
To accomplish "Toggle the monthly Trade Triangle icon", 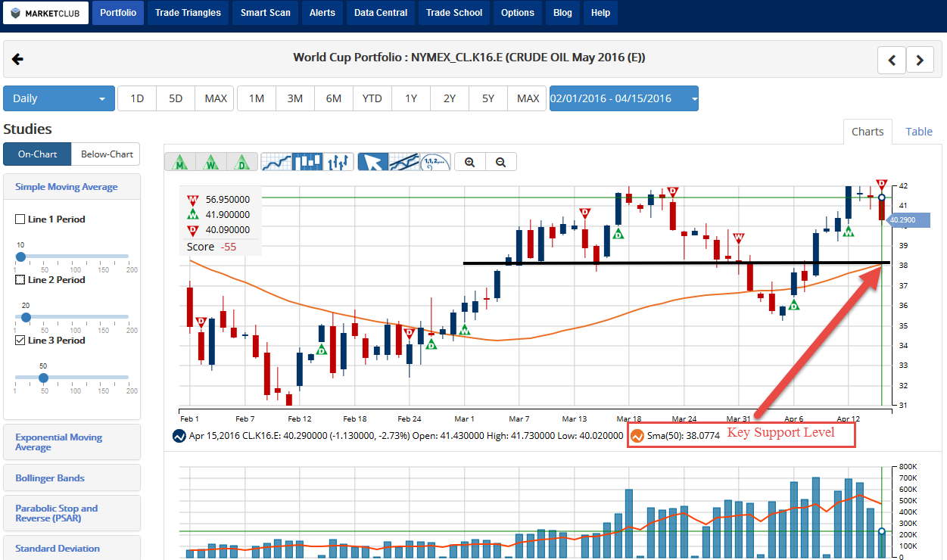I will click(x=180, y=162).
